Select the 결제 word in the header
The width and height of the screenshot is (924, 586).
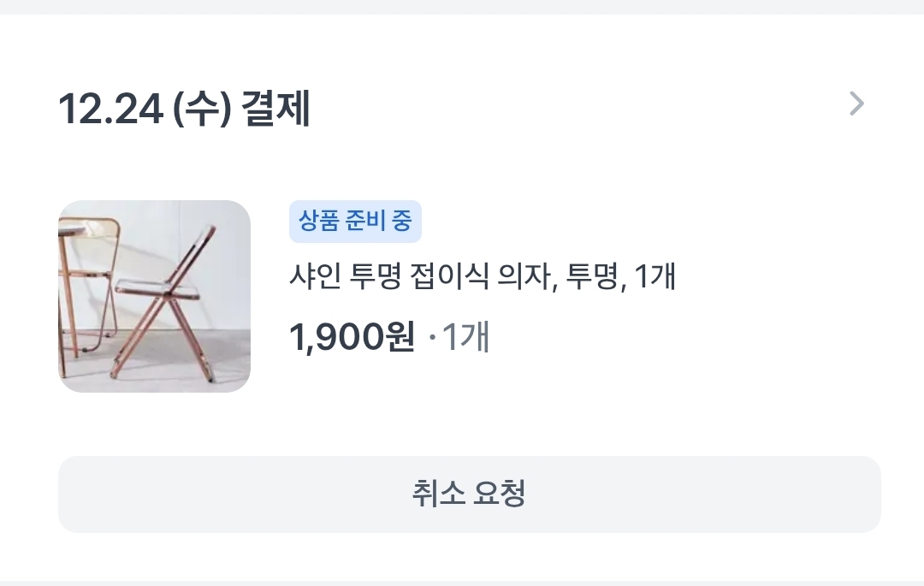pyautogui.click(x=275, y=110)
